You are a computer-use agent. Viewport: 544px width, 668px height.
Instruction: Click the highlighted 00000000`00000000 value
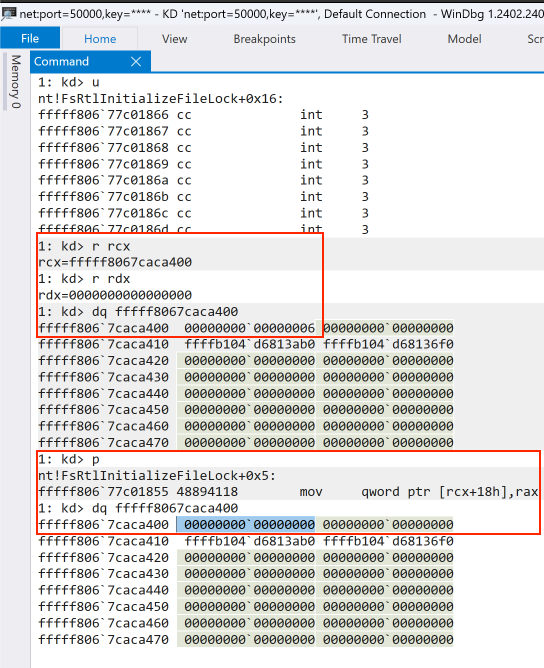[246, 524]
